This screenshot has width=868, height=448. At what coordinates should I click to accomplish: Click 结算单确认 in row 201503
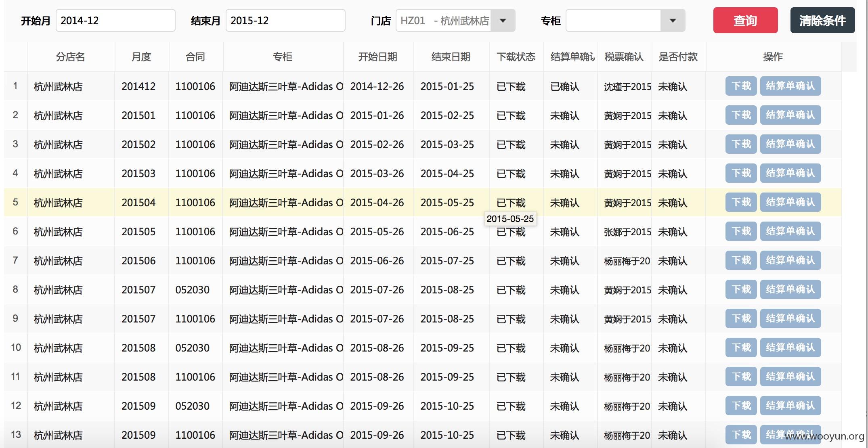(790, 173)
